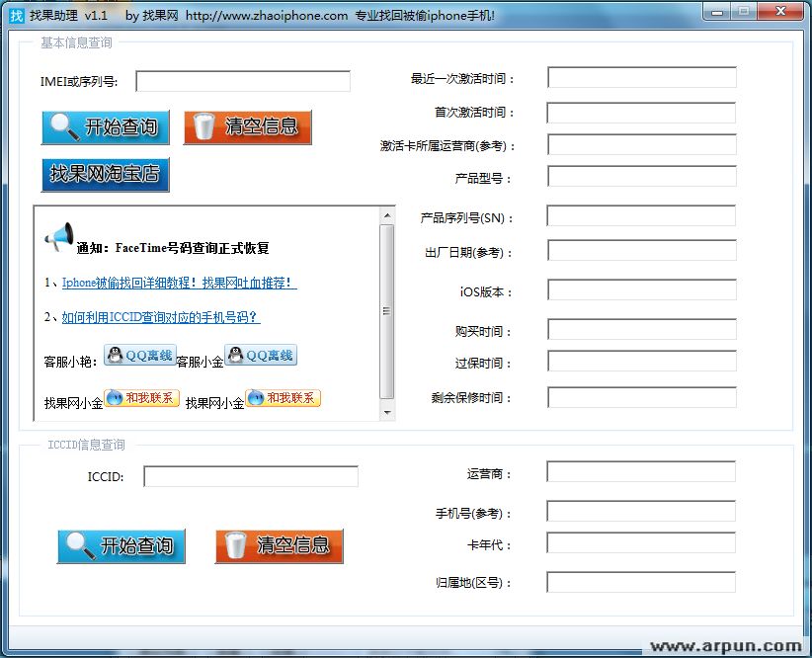Select the 产品序列号(SN) result field
This screenshot has height=658, width=812.
point(641,216)
